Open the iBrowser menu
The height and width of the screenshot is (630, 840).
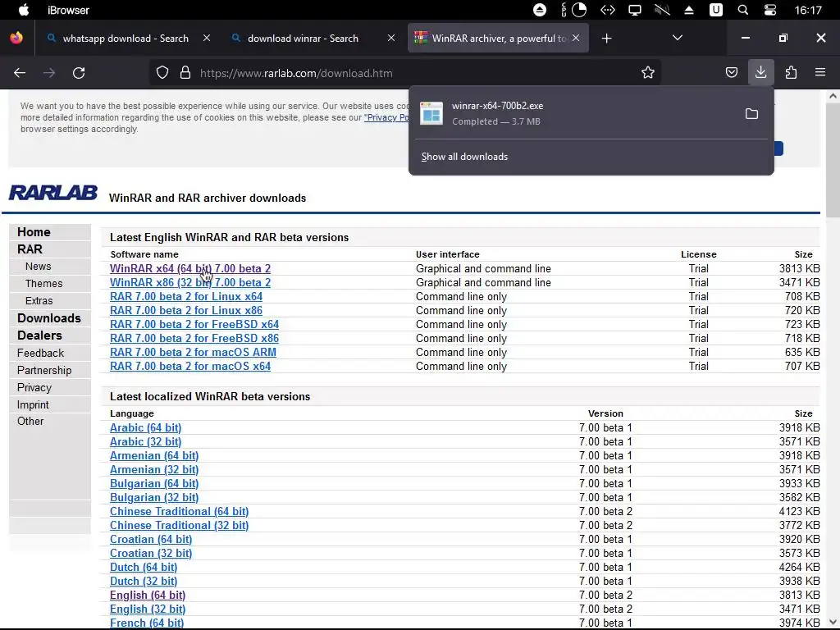tap(68, 10)
